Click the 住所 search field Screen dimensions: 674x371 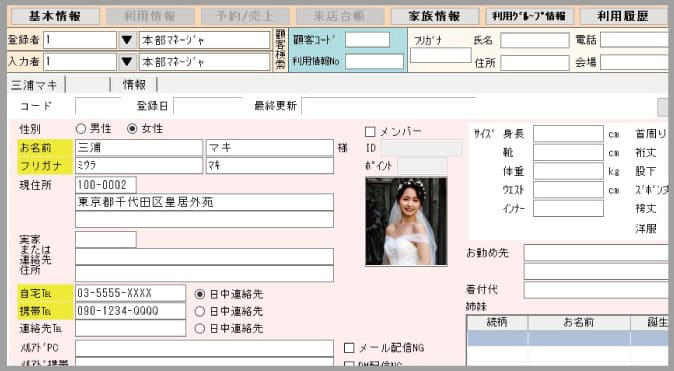535,63
